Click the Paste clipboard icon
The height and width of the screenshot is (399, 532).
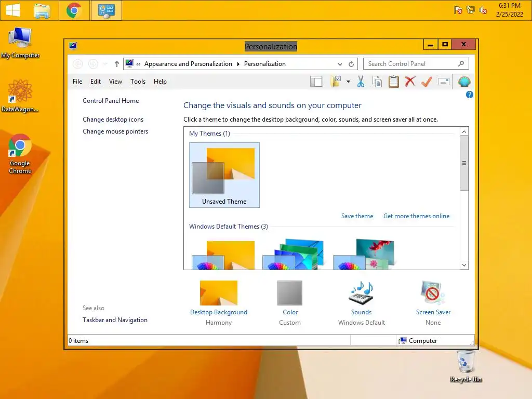394,82
